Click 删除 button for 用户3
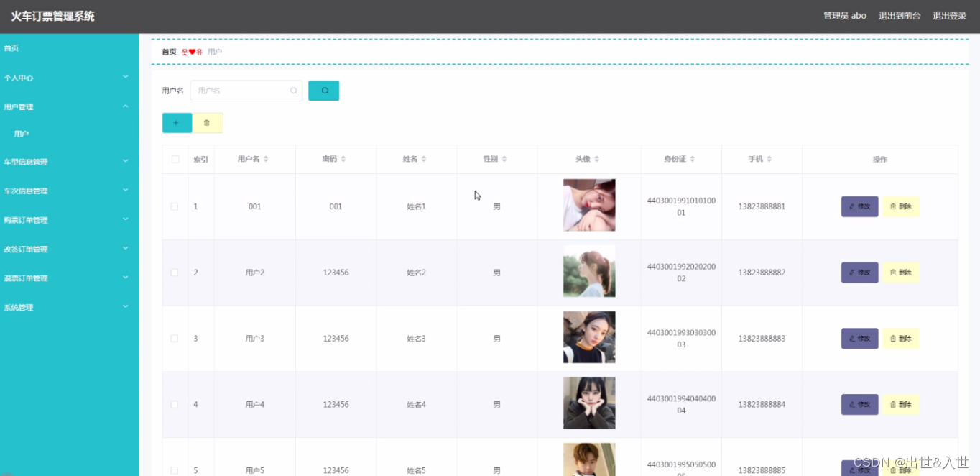Screen dimensions: 980x476 pos(901,339)
